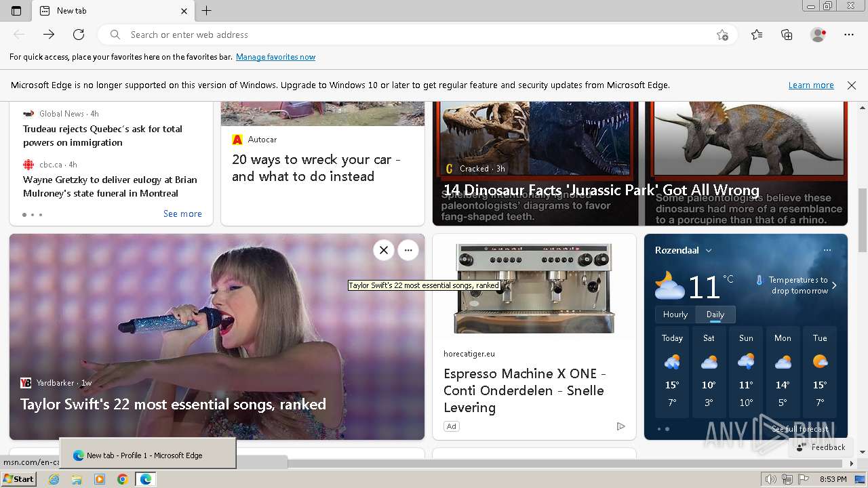The image size is (868, 488).
Task: Read Wayne Gretzky eulogy headline
Action: 110,186
